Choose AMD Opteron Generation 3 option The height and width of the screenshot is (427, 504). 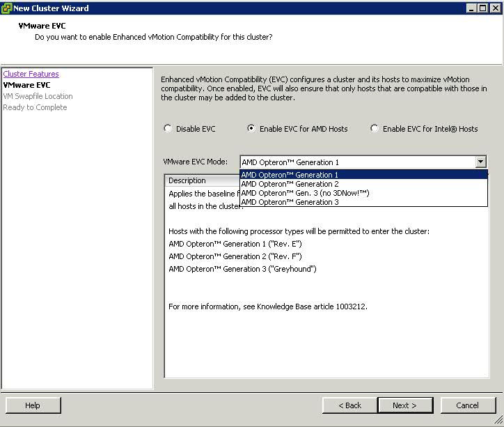click(x=363, y=202)
